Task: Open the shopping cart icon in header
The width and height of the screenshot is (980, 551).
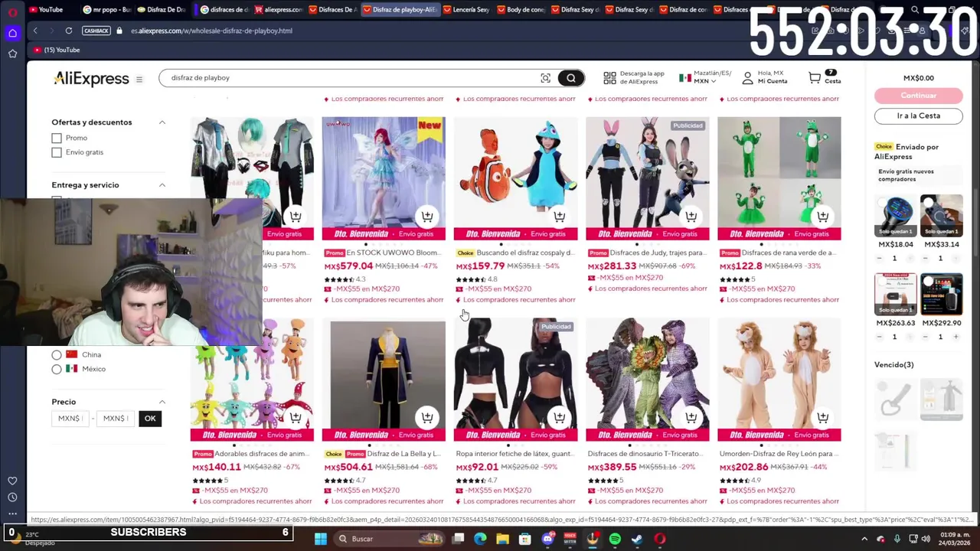Action: tap(815, 78)
